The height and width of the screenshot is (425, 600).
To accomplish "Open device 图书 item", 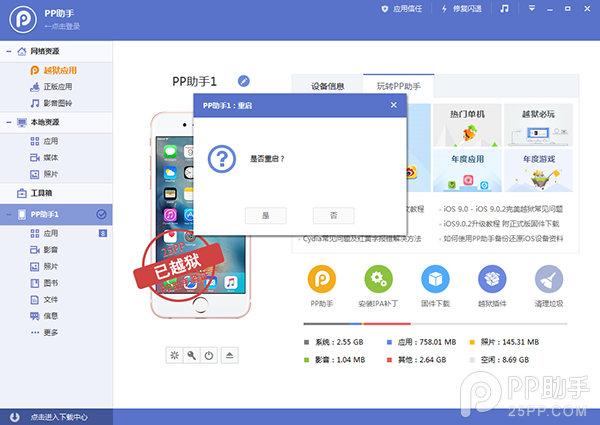I will point(44,283).
